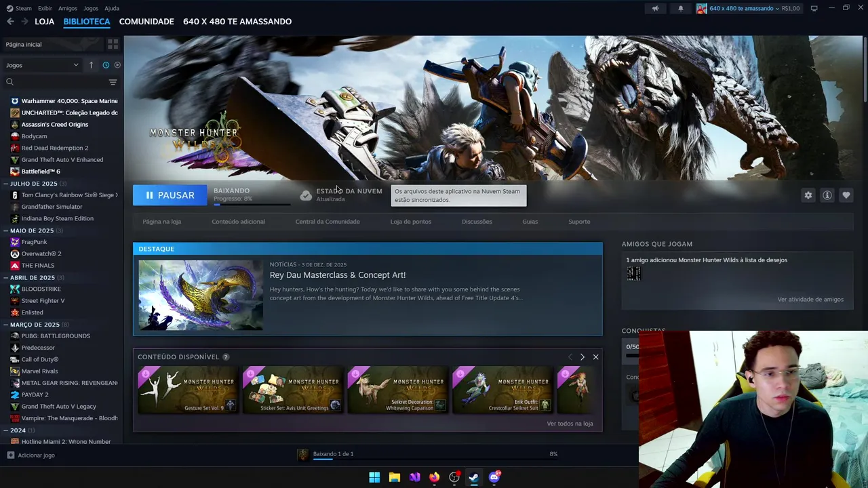Close the Conteúdo Disponível panel
This screenshot has height=488, width=868.
[595, 357]
